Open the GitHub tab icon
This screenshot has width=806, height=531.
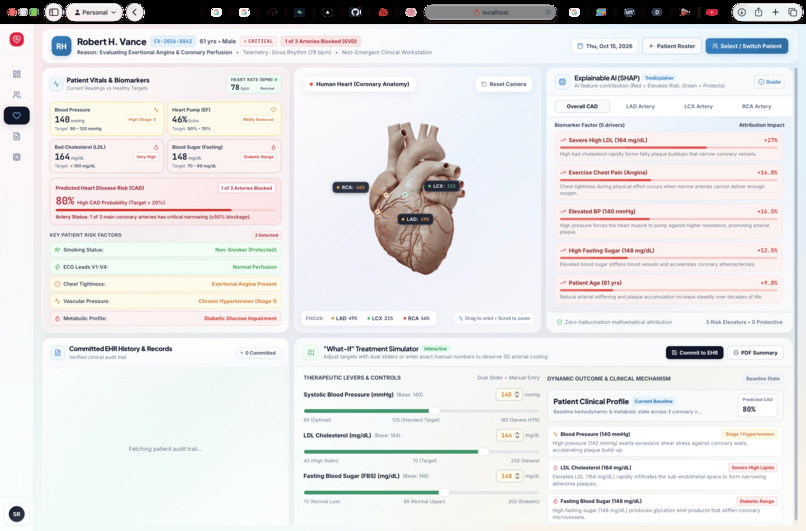point(355,12)
